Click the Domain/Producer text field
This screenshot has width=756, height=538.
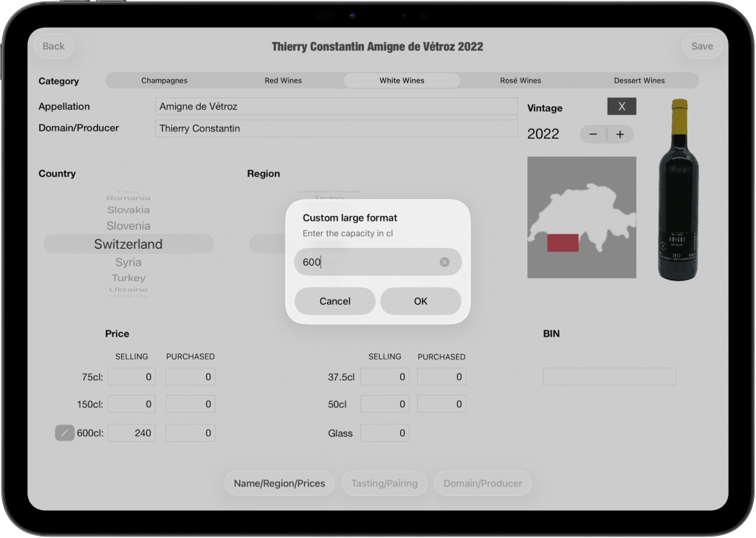coord(337,128)
